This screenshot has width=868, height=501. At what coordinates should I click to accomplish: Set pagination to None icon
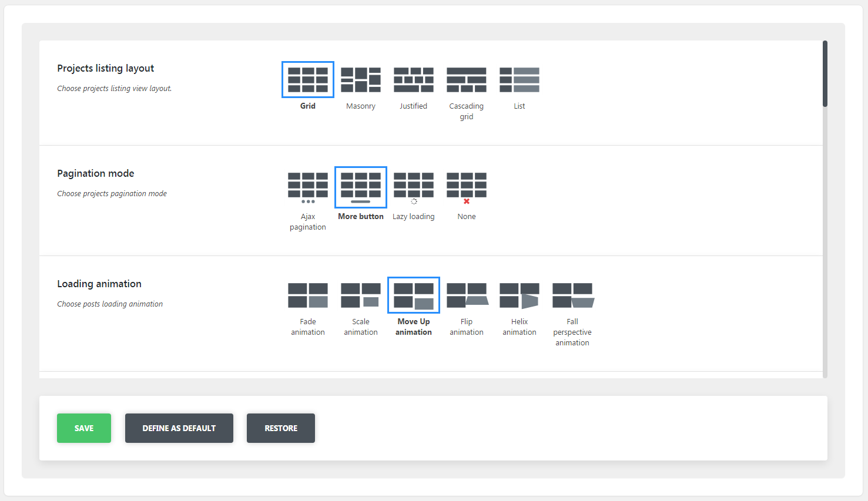[467, 188]
